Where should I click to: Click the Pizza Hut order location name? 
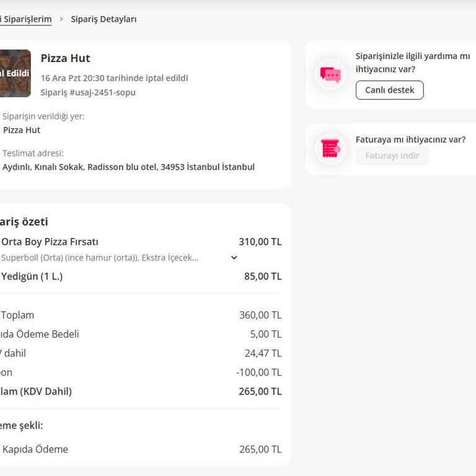click(22, 130)
